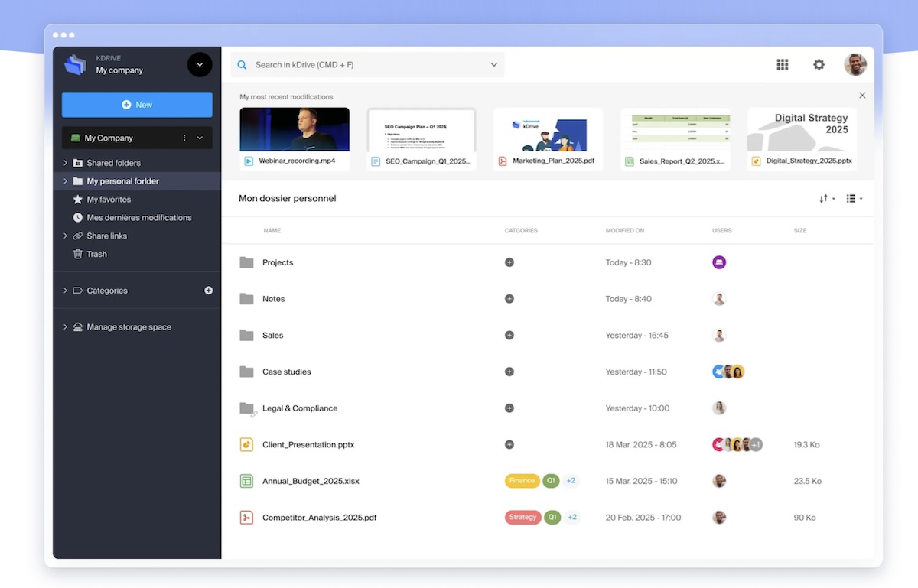Open the sort order dropdown
918x588 pixels.
pos(827,199)
